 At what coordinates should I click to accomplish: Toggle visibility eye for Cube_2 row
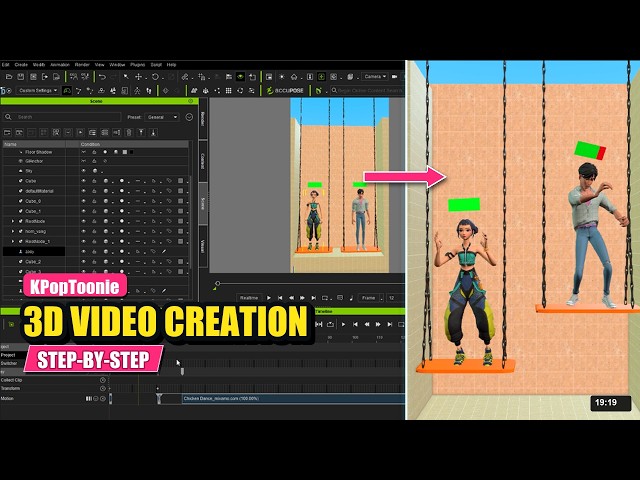(84, 262)
